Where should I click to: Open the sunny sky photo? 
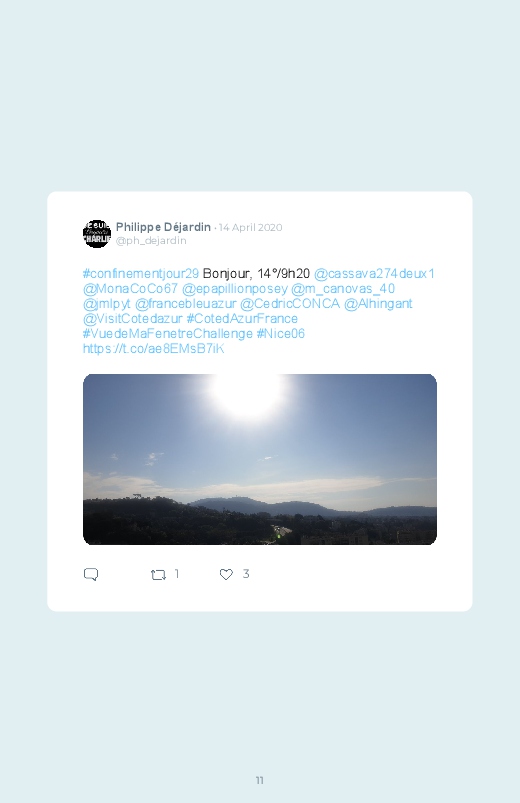click(260, 459)
